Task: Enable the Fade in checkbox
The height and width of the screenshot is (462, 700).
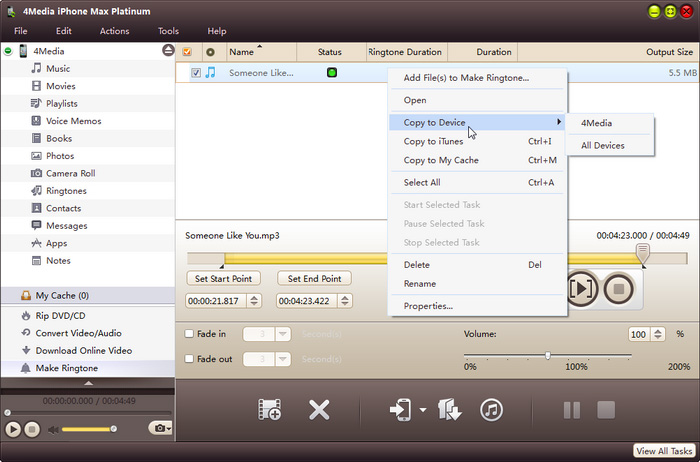Action: 189,333
